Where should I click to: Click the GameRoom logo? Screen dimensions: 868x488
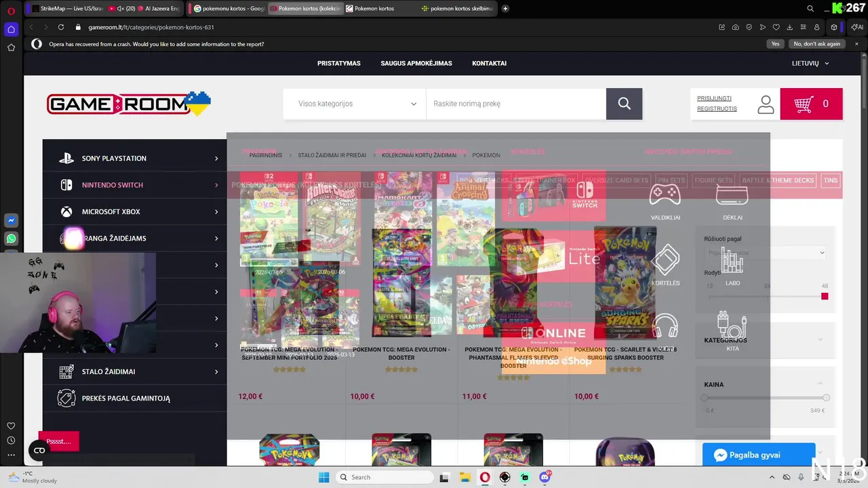tap(129, 104)
